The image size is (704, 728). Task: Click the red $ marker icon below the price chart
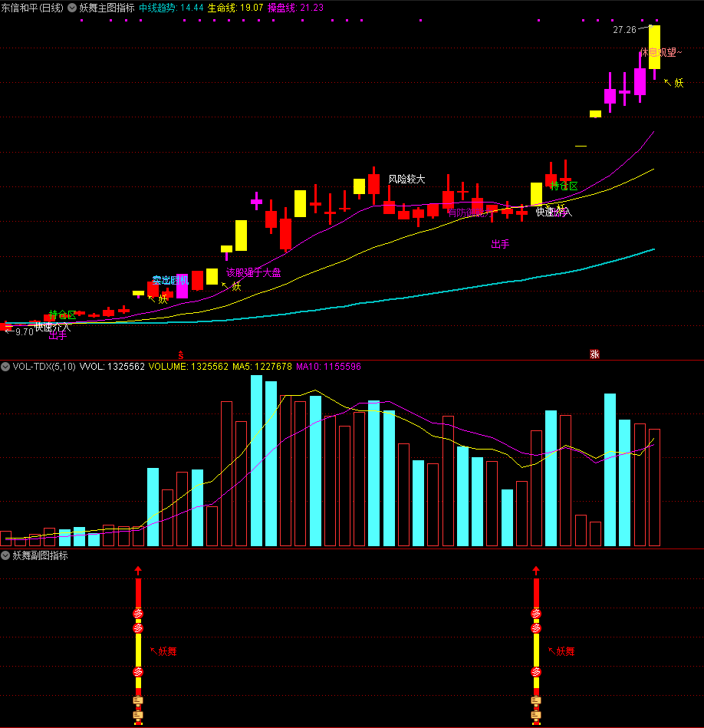pos(181,354)
